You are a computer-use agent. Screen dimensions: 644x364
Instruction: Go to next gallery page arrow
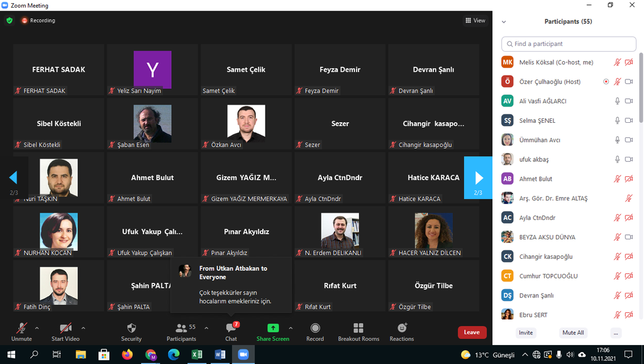pos(478,178)
